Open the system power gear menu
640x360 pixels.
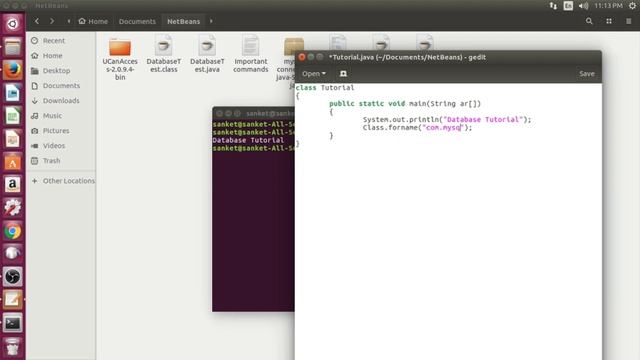point(632,6)
